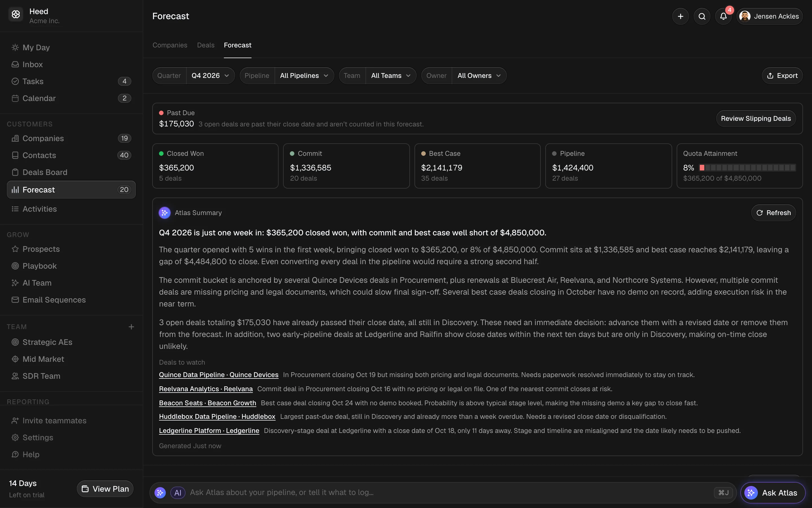Image resolution: width=812 pixels, height=508 pixels.
Task: Click the Tasks checkmark icon
Action: pos(15,81)
